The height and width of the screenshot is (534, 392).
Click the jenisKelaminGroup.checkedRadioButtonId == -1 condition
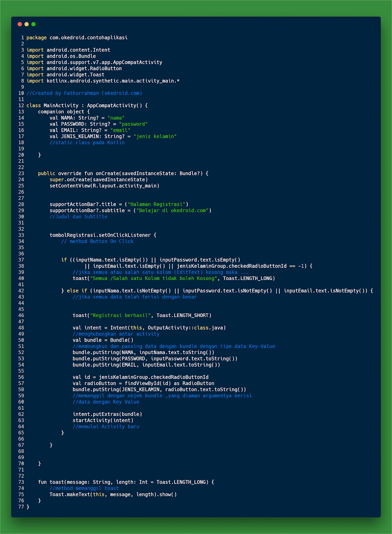pos(240,266)
